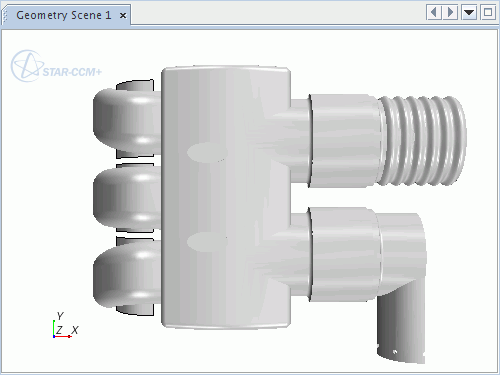Screen dimensions: 500x375
Task: Click the lower oval mark on block
Action: pyautogui.click(x=207, y=242)
